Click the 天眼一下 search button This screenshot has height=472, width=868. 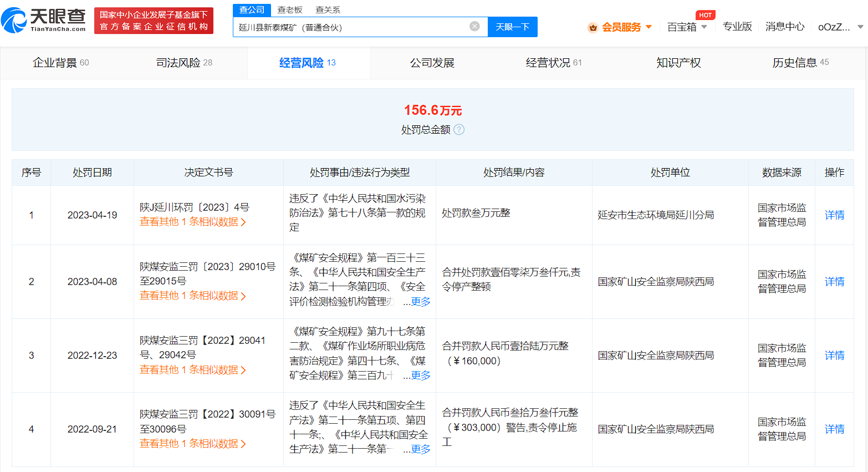[x=512, y=26]
